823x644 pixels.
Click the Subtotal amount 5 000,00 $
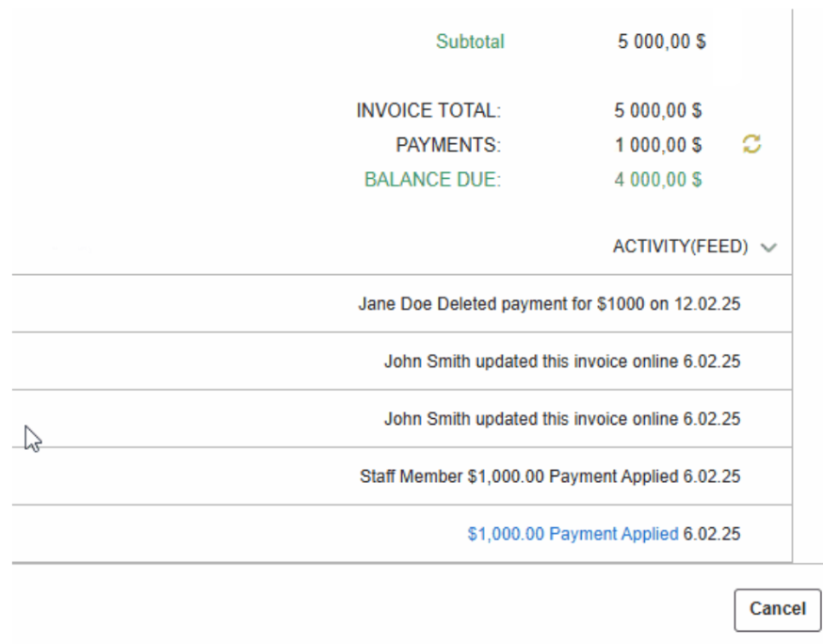[661, 41]
